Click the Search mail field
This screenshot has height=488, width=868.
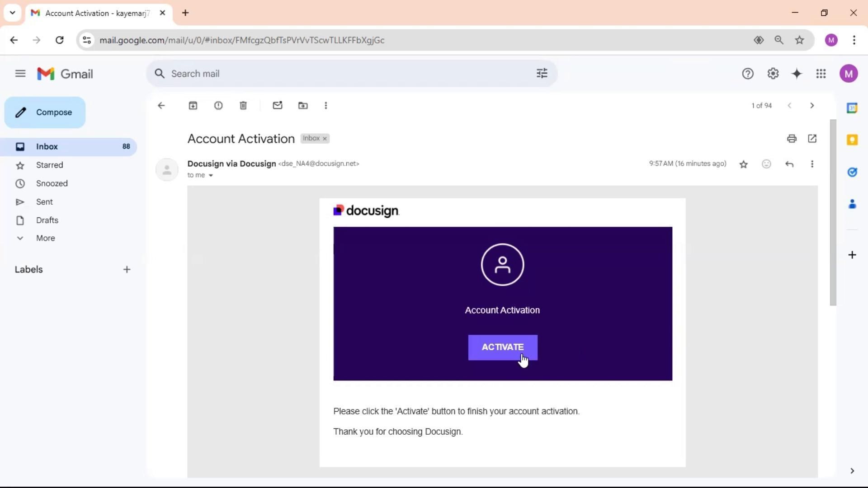[x=344, y=74]
